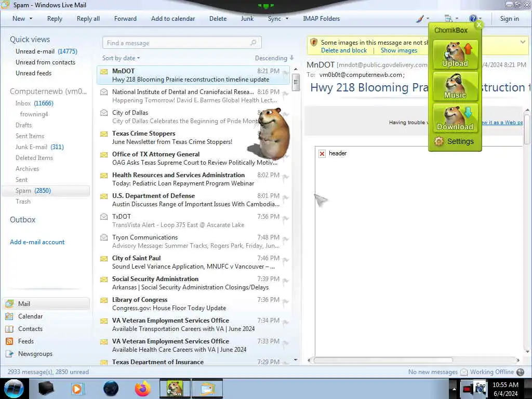Click Forward in the toolbar
The height and width of the screenshot is (399, 532).
(125, 19)
